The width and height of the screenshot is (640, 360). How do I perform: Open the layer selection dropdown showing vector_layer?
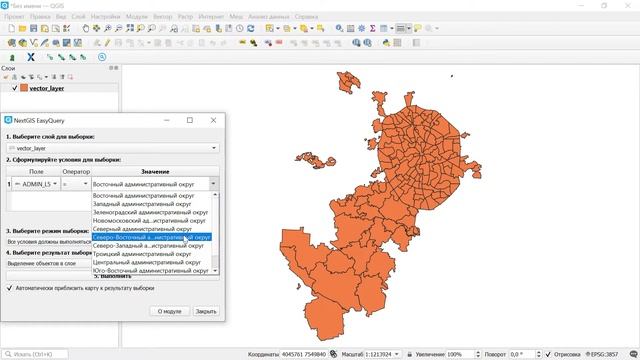click(113, 148)
